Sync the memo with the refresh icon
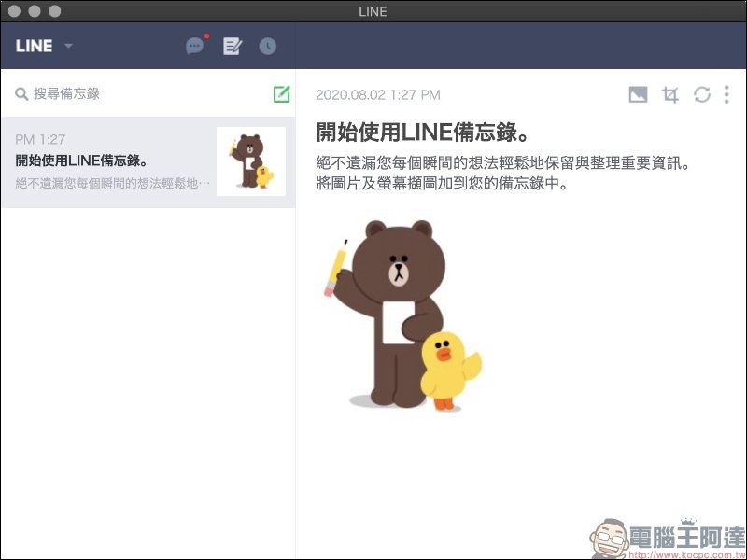The height and width of the screenshot is (560, 747). click(702, 94)
